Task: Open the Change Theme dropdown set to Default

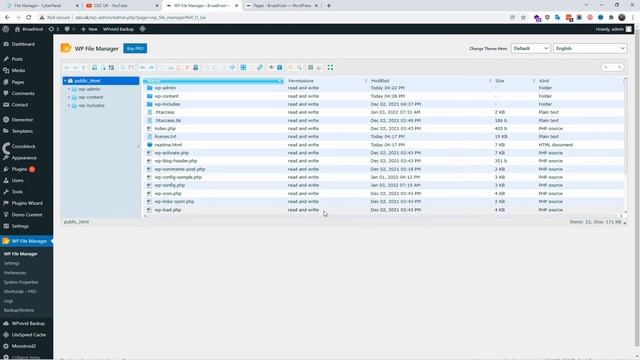Action: pos(531,49)
